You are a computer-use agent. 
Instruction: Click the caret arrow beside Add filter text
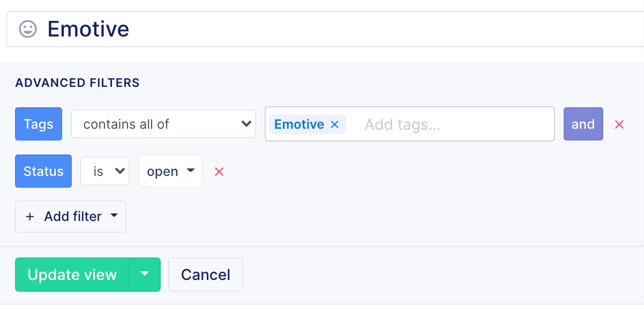(114, 216)
